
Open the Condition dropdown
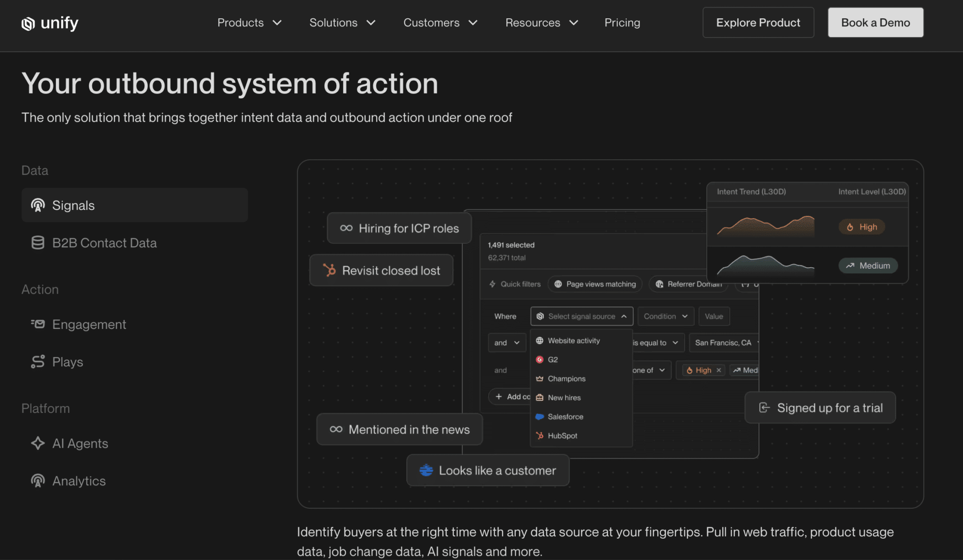click(665, 316)
